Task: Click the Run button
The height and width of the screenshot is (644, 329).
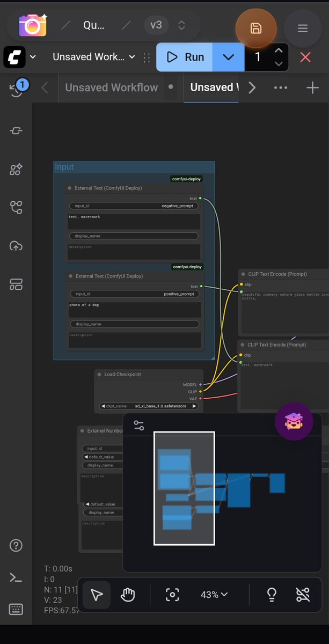Action: pyautogui.click(x=185, y=57)
